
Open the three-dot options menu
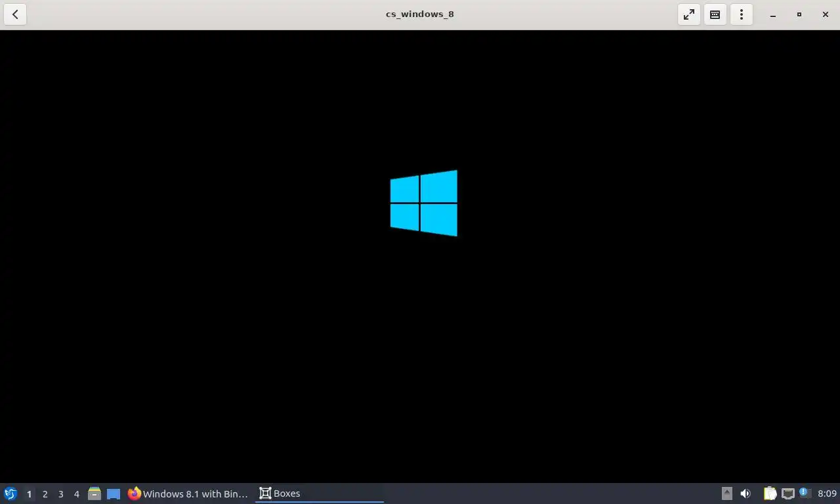click(x=742, y=14)
